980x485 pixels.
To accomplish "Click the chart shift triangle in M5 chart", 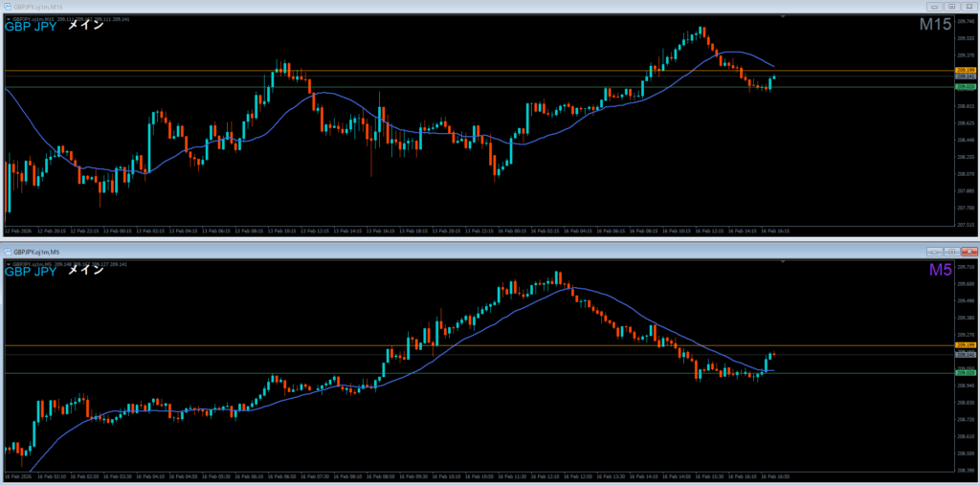I will pyautogui.click(x=783, y=260).
